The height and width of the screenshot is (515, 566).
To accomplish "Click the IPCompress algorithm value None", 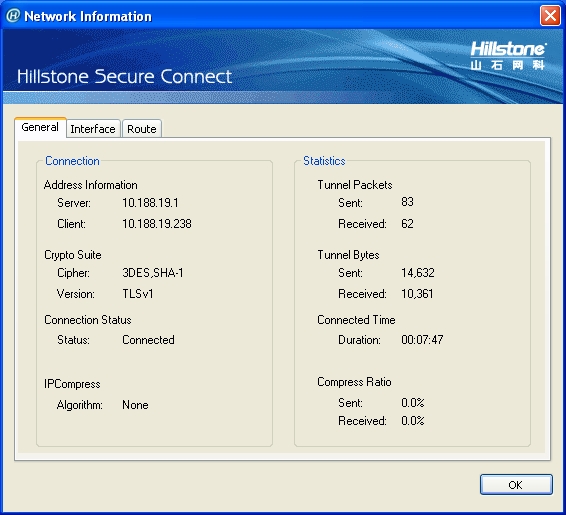I will (x=135, y=405).
